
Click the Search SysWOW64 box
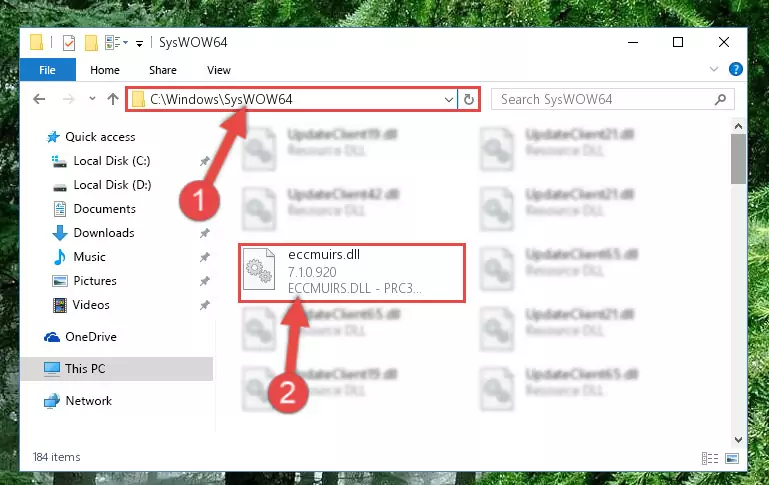[613, 100]
